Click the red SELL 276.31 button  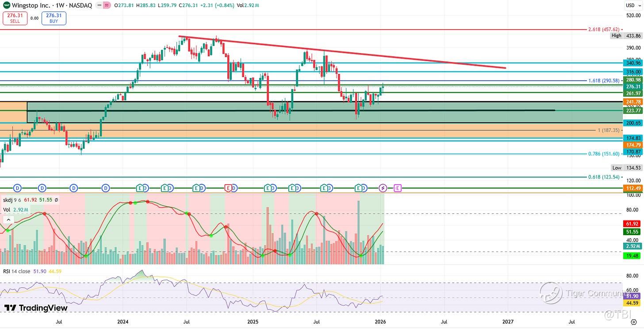15,18
